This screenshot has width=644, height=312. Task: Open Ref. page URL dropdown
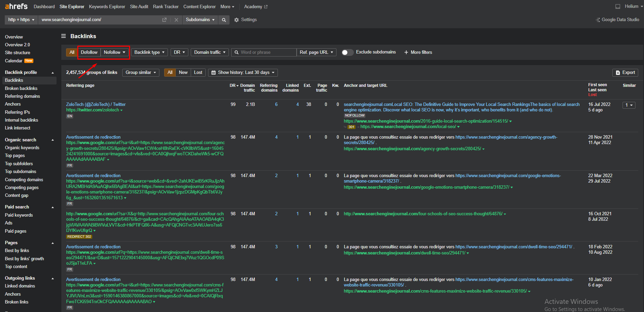[316, 52]
